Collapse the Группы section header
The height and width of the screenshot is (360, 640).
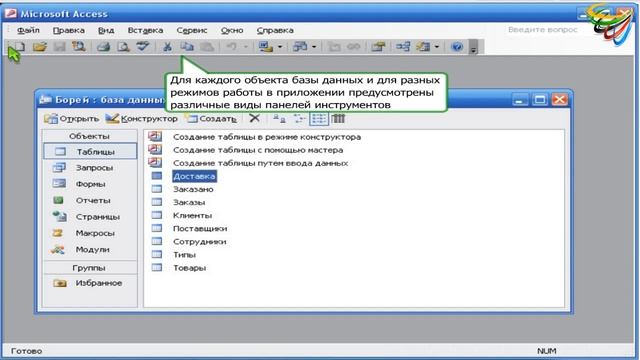tap(90, 268)
